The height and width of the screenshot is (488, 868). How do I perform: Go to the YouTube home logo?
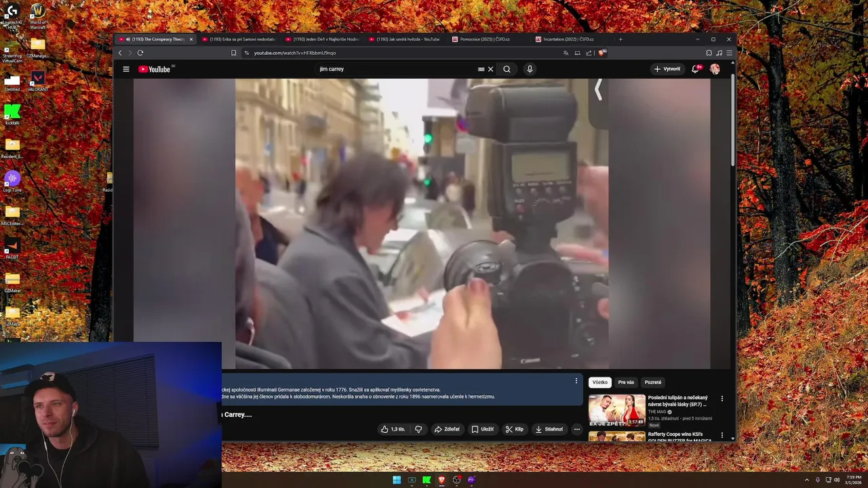tap(155, 69)
